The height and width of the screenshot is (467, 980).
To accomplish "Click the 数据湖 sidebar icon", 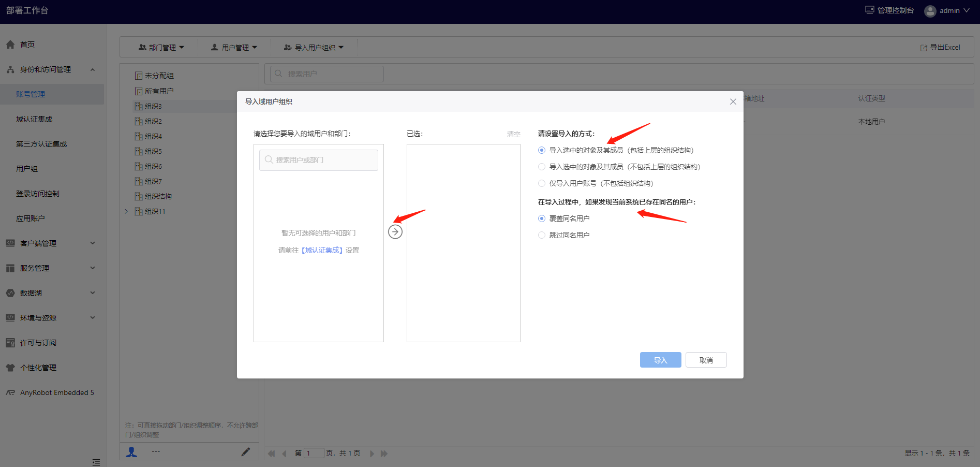I will [10, 293].
